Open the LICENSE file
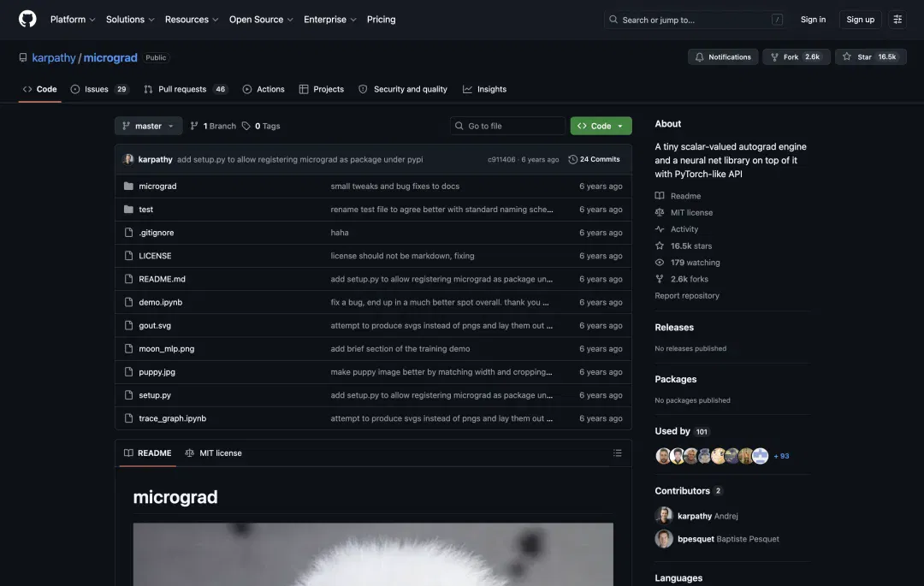Image resolution: width=924 pixels, height=586 pixels. pyautogui.click(x=155, y=256)
